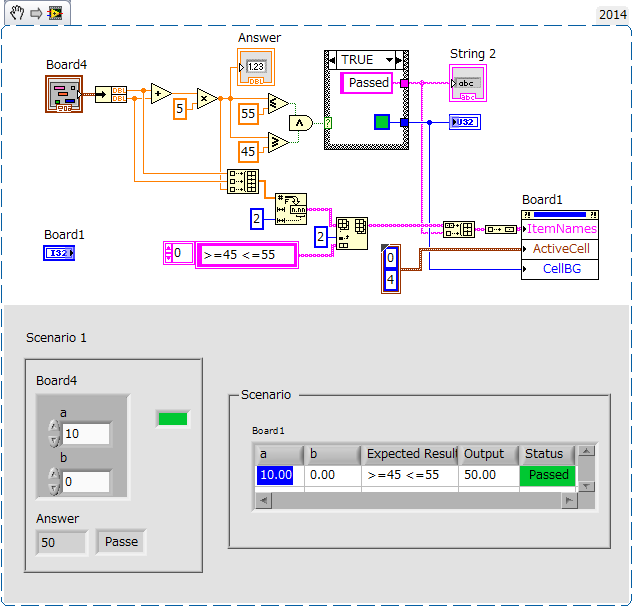The image size is (633, 607).
Task: Click the b numeric input field
Action: coord(85,482)
